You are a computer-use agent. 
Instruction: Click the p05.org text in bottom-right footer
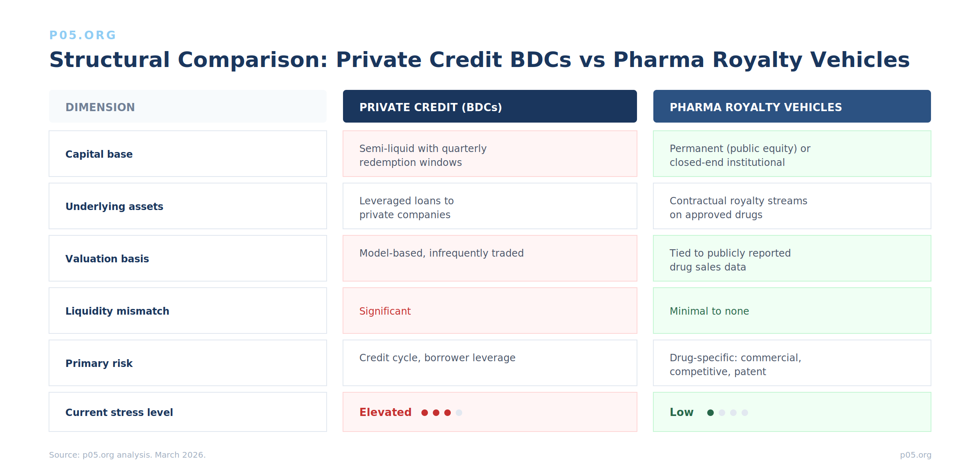915,455
